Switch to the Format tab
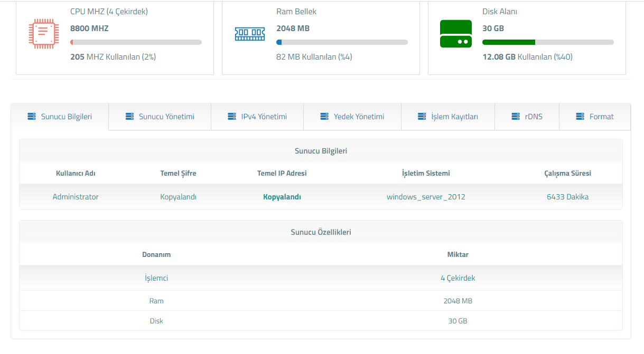This screenshot has width=644, height=354. (x=601, y=117)
